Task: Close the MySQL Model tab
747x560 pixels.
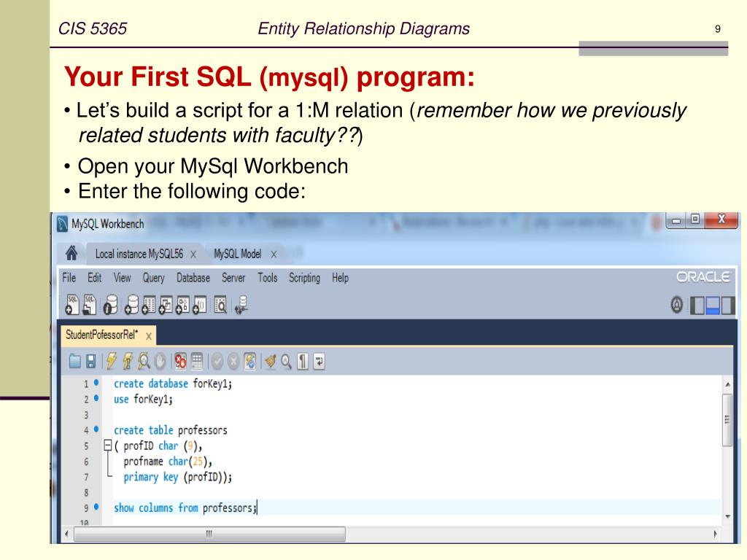Action: 274,254
